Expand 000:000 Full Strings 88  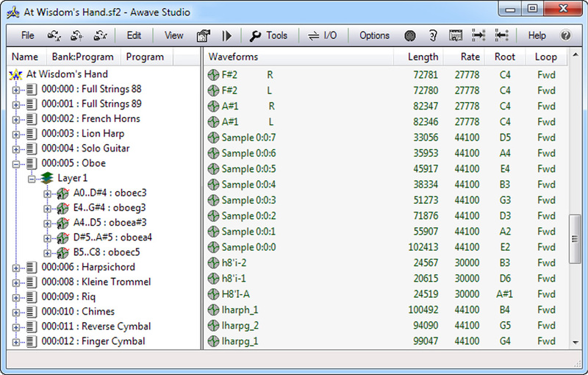(15, 90)
